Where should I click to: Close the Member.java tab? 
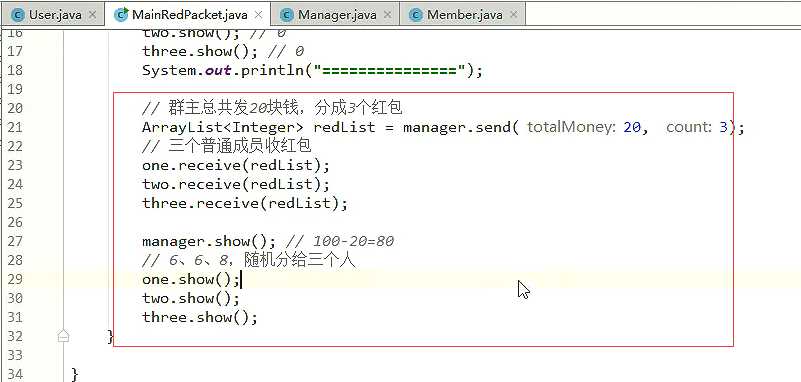513,15
